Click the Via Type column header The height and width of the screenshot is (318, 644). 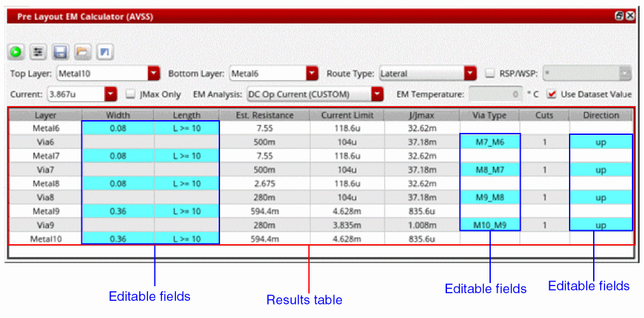490,116
